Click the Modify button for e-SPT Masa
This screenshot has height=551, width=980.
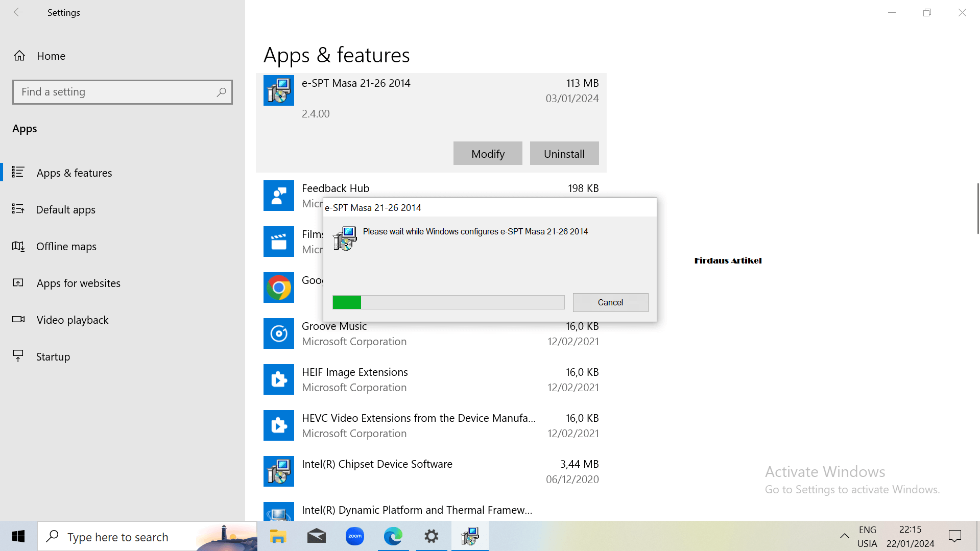point(488,153)
